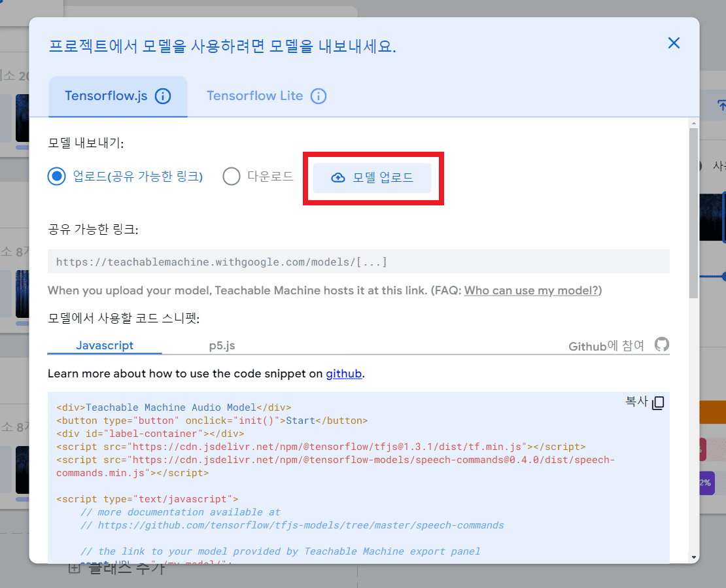Switch to the Tensorflow.js tab
Screen dimensions: 726x588
tap(118, 96)
